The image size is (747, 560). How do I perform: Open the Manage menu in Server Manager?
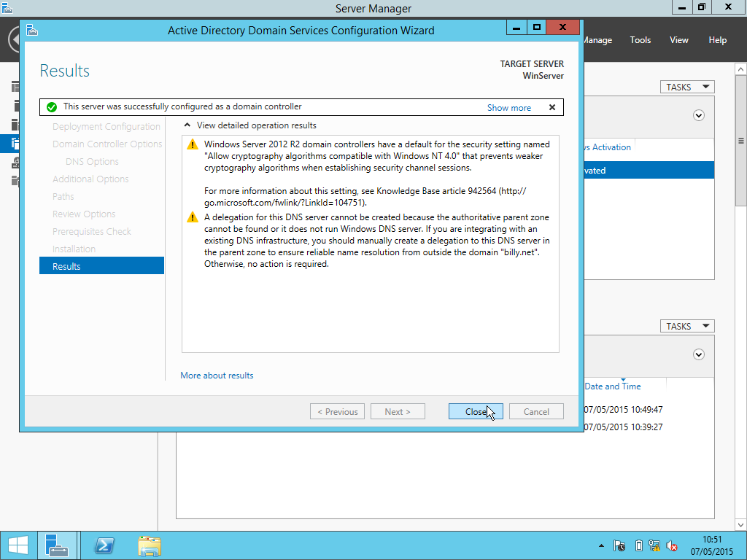[598, 40]
